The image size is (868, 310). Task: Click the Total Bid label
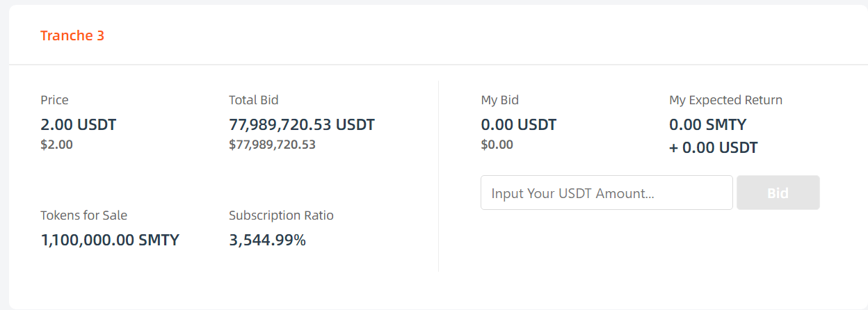(253, 100)
